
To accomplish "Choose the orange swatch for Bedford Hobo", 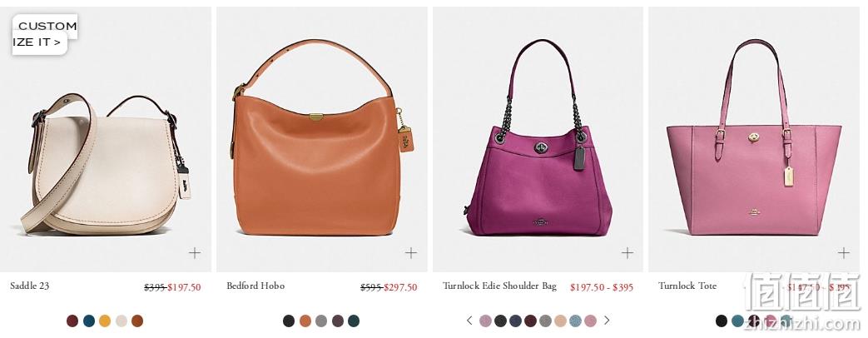I will [x=305, y=321].
